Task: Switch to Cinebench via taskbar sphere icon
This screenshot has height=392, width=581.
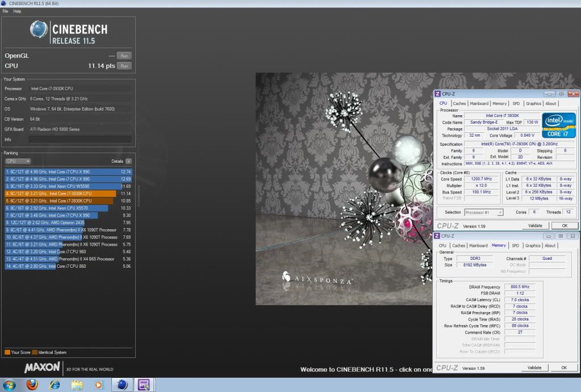Action: (x=122, y=385)
